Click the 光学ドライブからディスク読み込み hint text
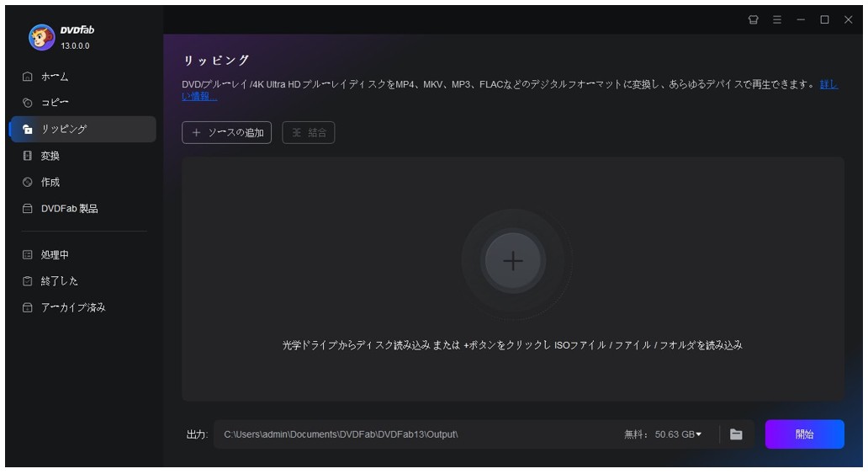This screenshot has height=474, width=868. coord(512,345)
